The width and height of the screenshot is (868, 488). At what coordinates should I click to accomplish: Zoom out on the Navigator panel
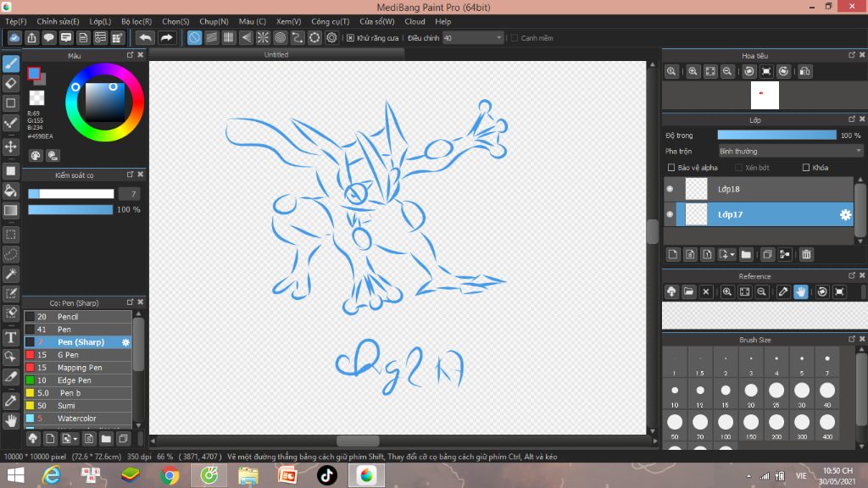(x=727, y=71)
